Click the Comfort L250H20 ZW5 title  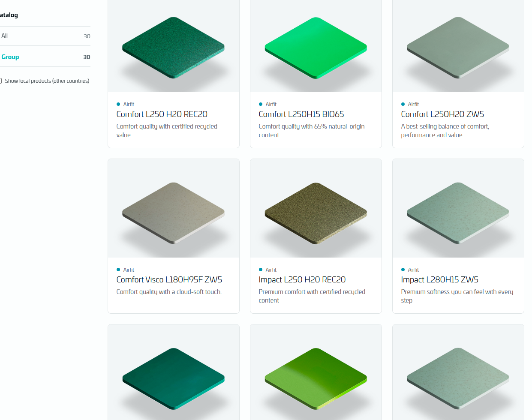tap(442, 114)
